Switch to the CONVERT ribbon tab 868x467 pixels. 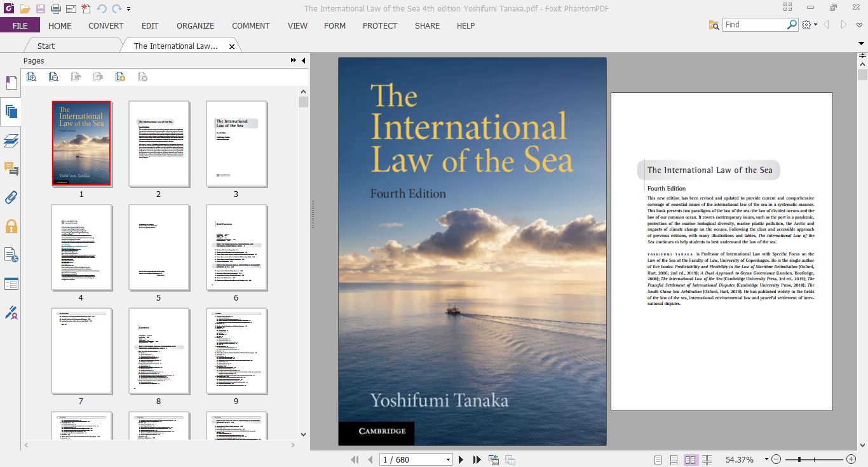point(106,25)
